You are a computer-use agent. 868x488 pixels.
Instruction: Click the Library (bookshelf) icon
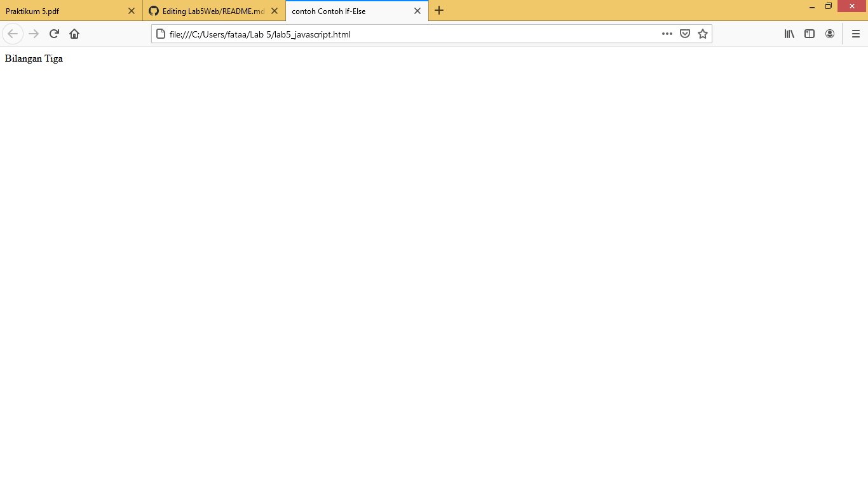pos(789,34)
